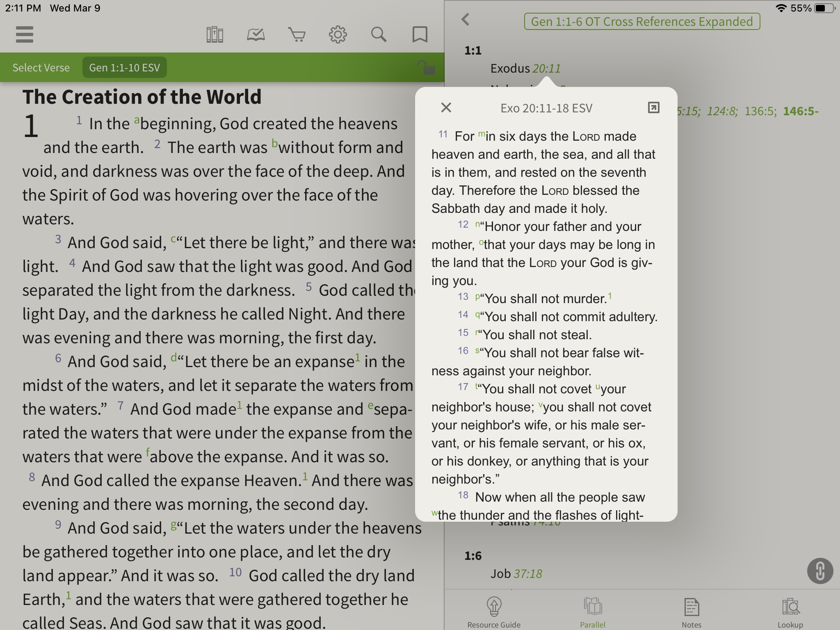Tap footnote 1 after 'Earth,'

68,595
